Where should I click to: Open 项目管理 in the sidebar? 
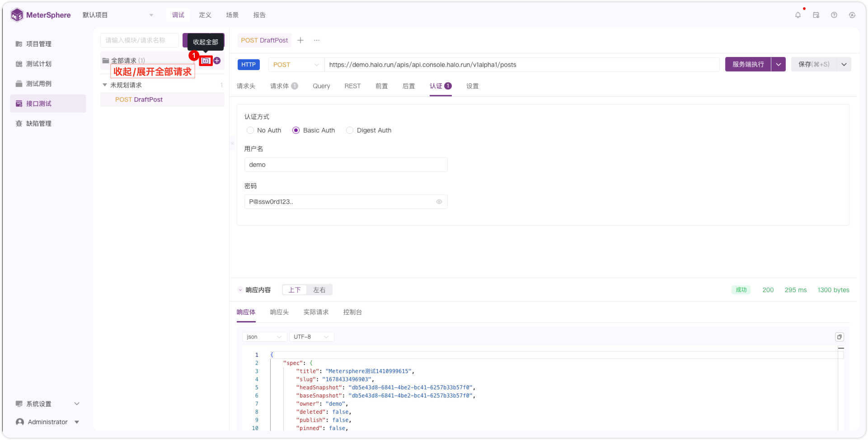tap(48, 44)
